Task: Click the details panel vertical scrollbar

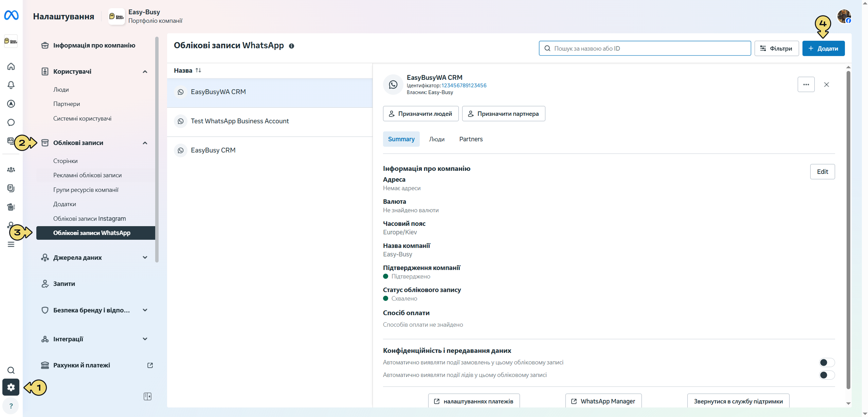Action: click(848, 230)
